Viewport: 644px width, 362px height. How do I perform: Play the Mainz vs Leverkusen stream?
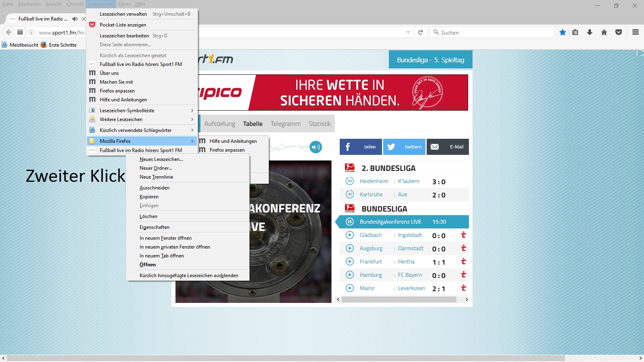point(350,288)
